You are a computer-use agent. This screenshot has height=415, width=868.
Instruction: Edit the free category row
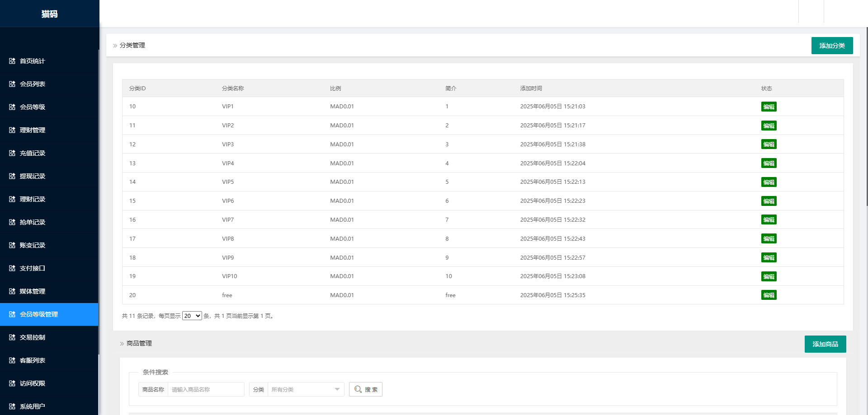pyautogui.click(x=769, y=295)
